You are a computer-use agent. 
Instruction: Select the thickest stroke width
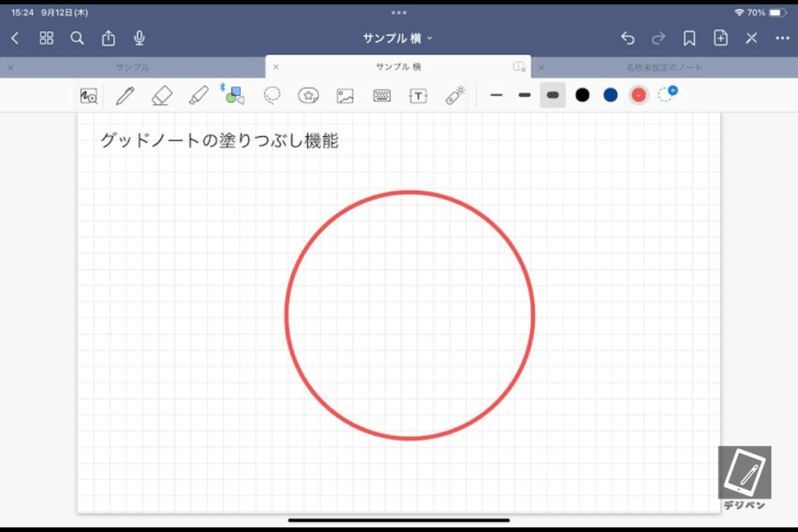click(553, 95)
